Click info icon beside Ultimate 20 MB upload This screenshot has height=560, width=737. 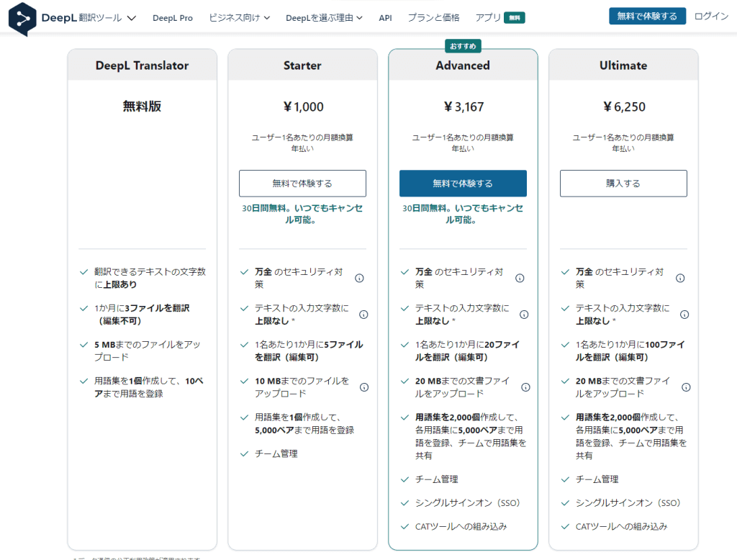click(684, 386)
